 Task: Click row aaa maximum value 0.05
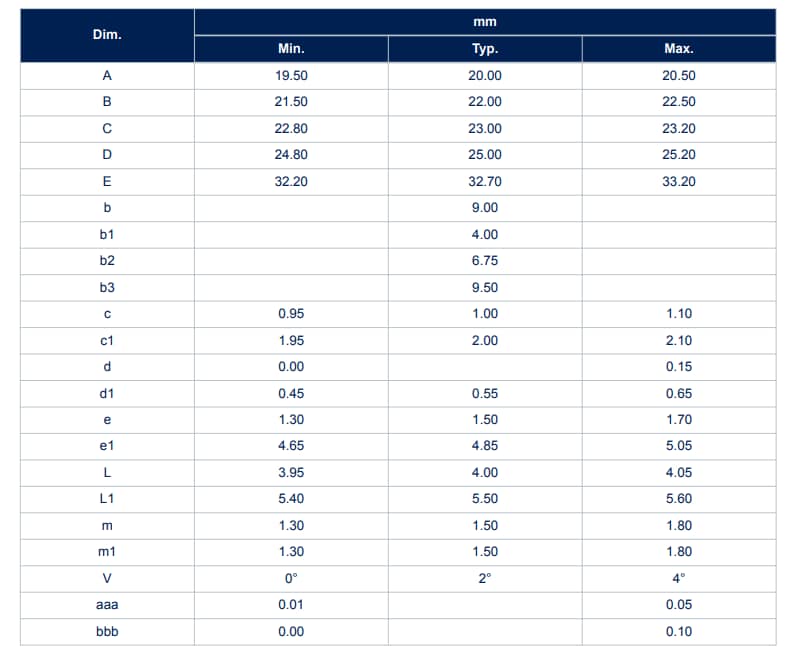679,605
